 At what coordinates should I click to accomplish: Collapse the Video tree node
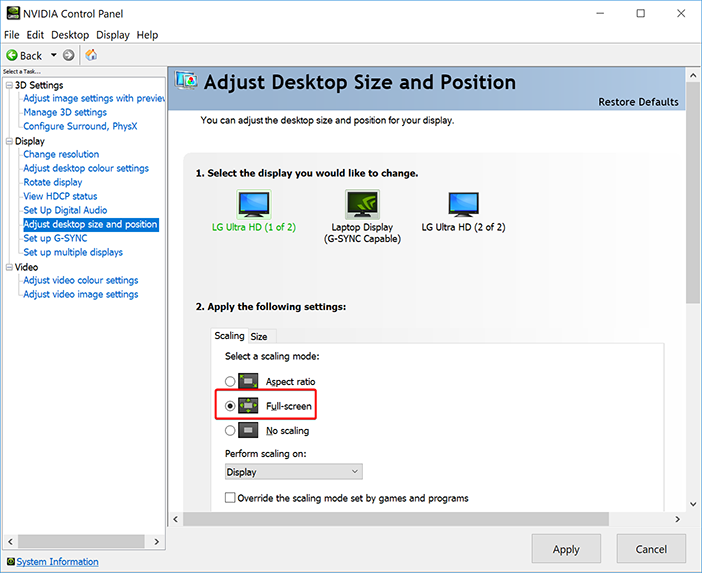(9, 267)
